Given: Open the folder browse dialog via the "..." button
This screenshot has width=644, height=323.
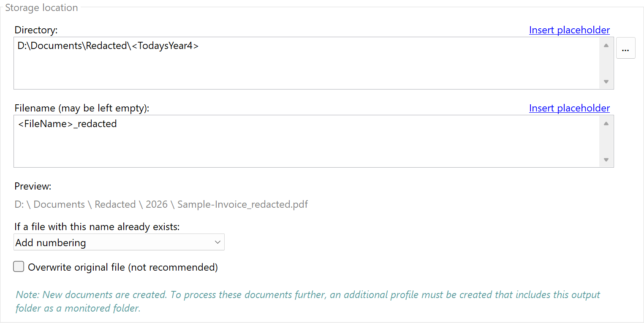Looking at the screenshot, I should 625,48.
